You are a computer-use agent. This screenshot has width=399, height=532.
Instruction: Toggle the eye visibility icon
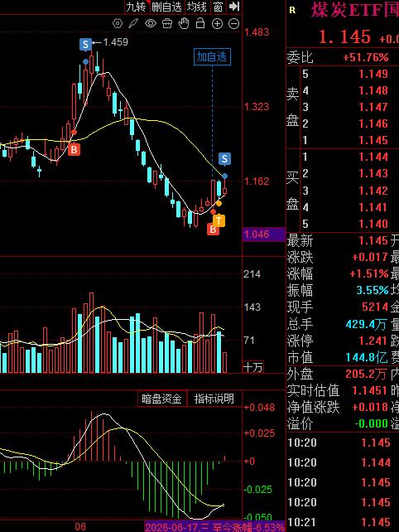coord(151,23)
